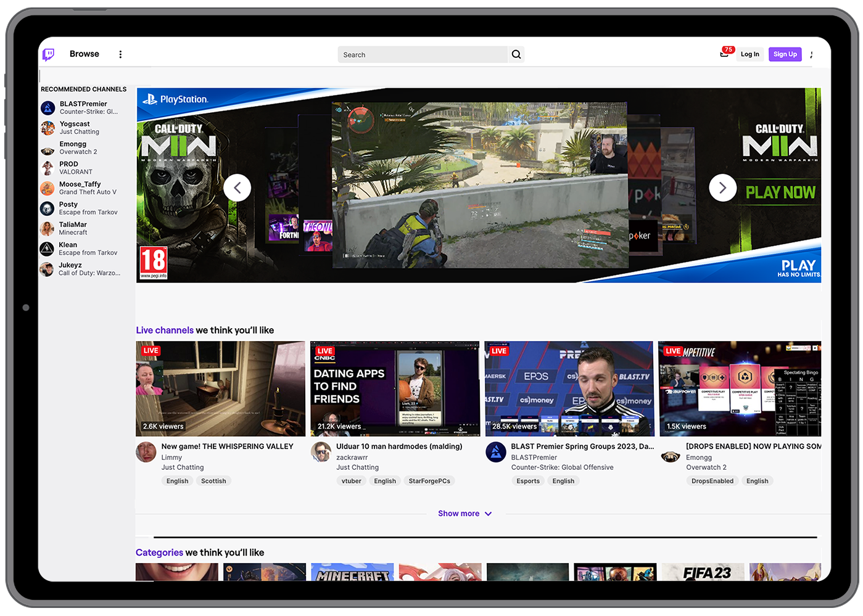
Task: Advance to next carousel slide
Action: coord(722,188)
